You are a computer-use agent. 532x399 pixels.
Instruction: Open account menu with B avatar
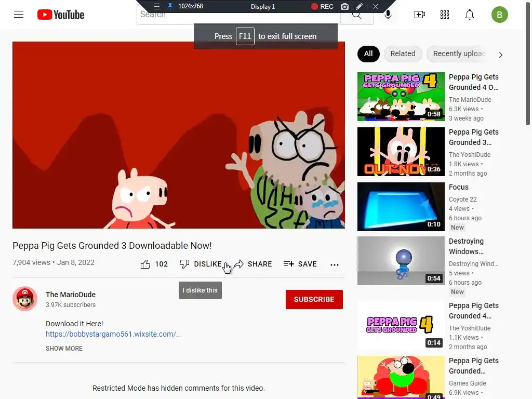tap(499, 15)
